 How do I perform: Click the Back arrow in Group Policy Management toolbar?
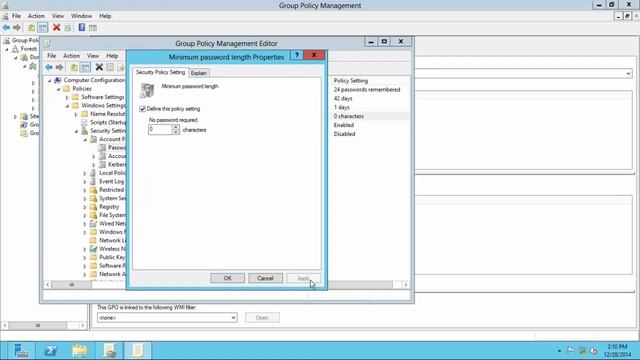tap(6, 28)
